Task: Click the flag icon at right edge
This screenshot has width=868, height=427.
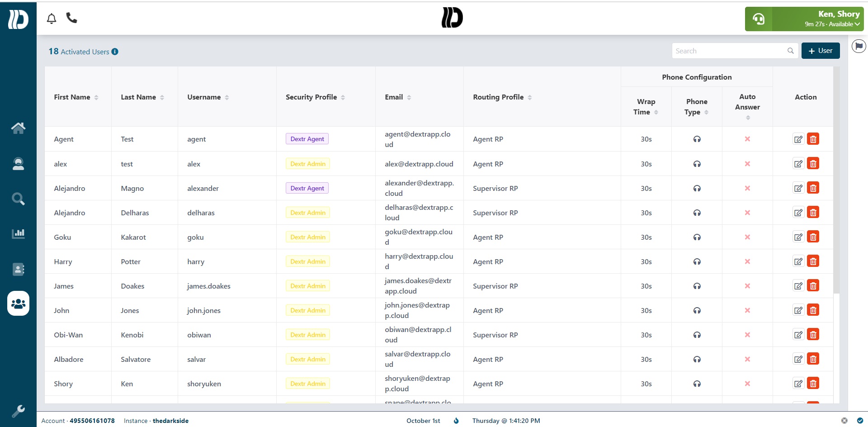Action: click(859, 46)
